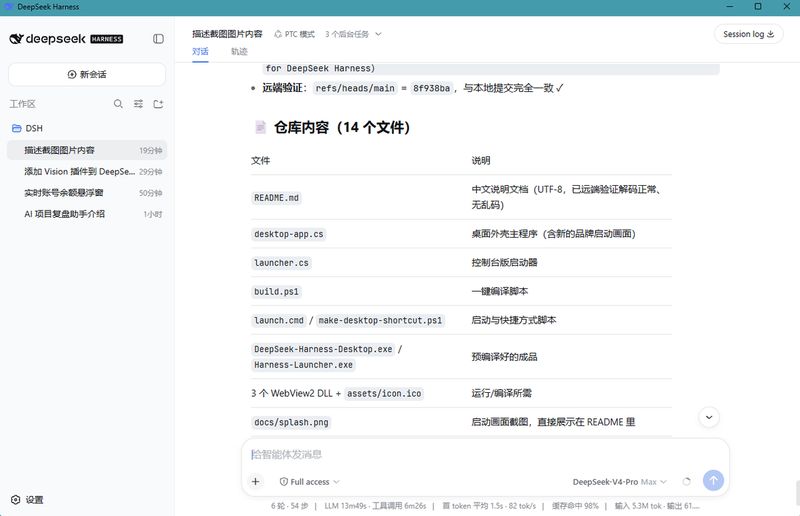Click the deepseek HARNESS logo
Image resolution: width=800 pixels, height=516 pixels.
click(x=66, y=39)
